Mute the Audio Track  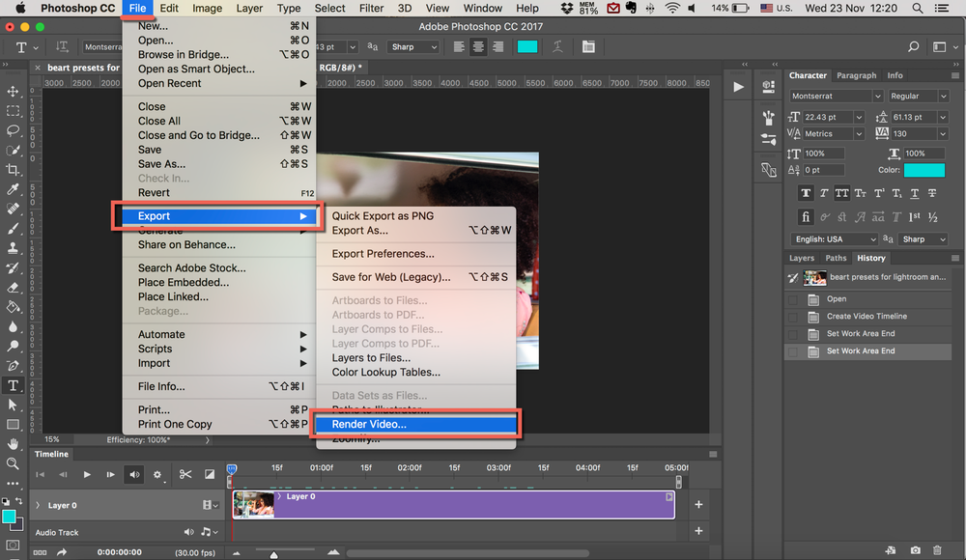tap(188, 532)
